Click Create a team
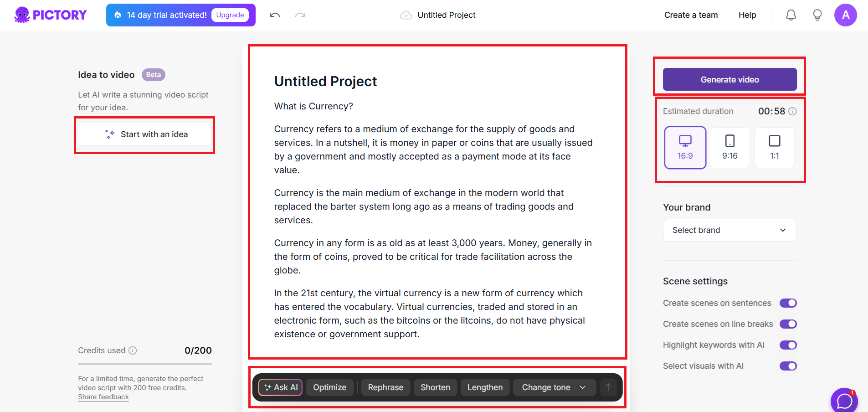This screenshot has height=412, width=868. (691, 15)
